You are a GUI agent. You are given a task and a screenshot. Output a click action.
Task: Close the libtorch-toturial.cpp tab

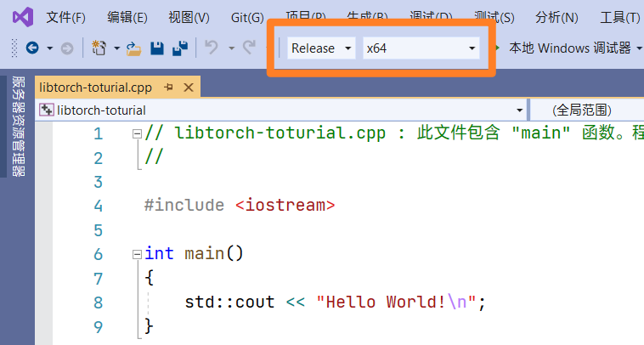point(189,88)
